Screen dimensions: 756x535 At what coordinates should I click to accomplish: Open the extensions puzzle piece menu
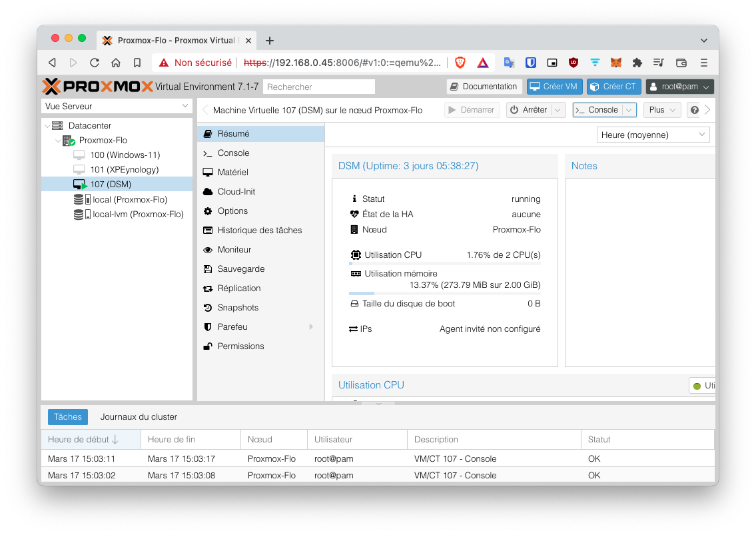point(637,63)
